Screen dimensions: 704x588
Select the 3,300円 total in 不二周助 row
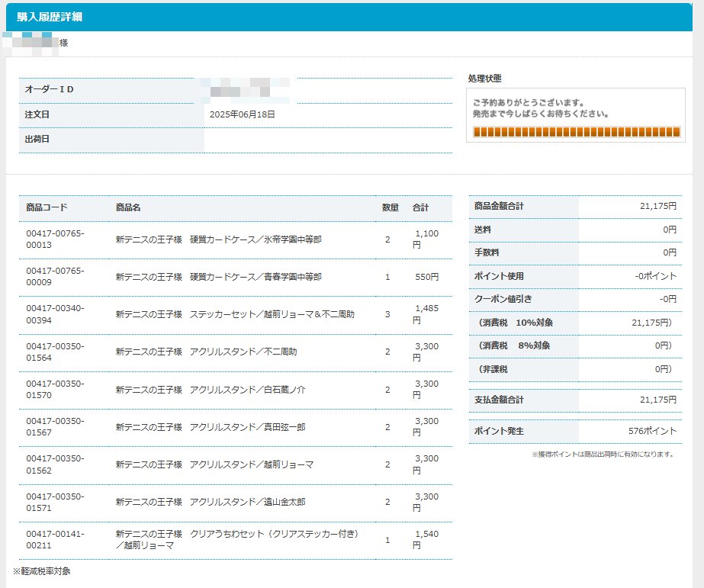[426, 352]
